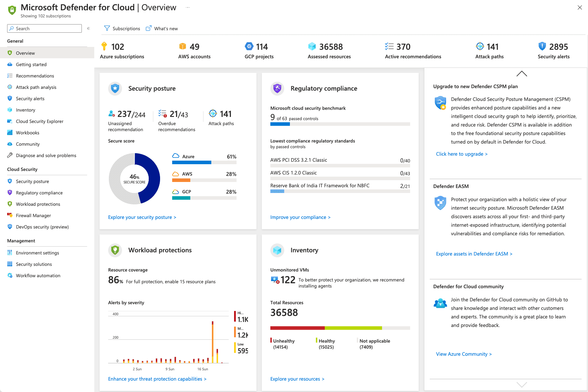Collapse the navigation sidebar with the double chevron
This screenshot has height=392, width=588.
[88, 28]
